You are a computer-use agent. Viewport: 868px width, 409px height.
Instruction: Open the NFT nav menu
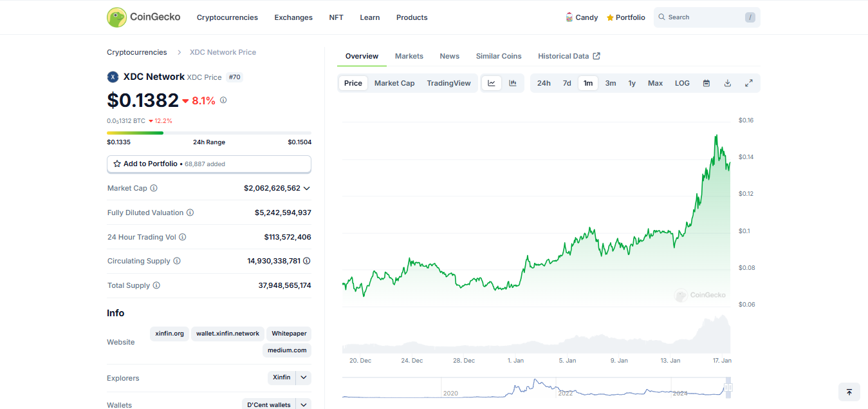tap(336, 17)
